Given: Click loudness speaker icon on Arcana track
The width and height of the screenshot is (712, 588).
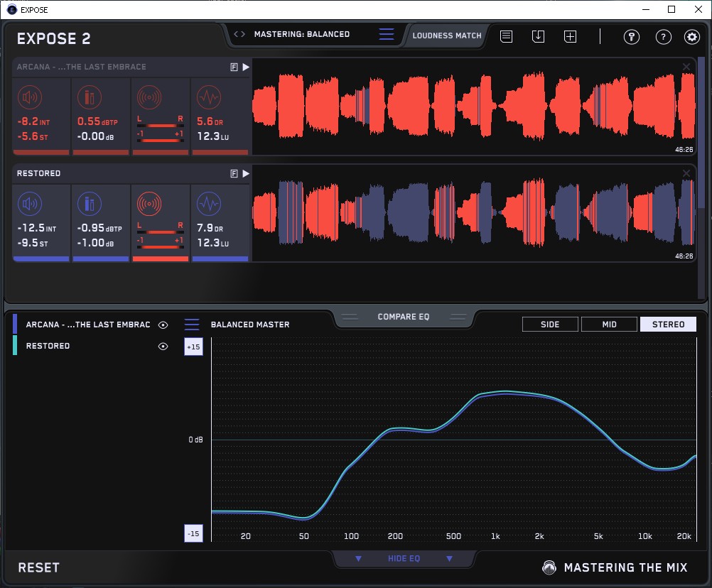Looking at the screenshot, I should pos(30,97).
